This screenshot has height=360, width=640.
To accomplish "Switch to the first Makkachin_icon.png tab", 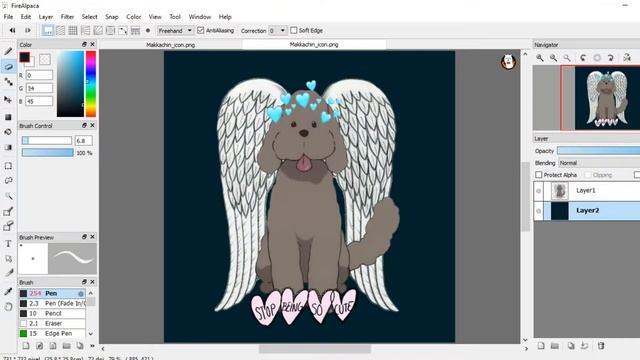I will pyautogui.click(x=171, y=45).
